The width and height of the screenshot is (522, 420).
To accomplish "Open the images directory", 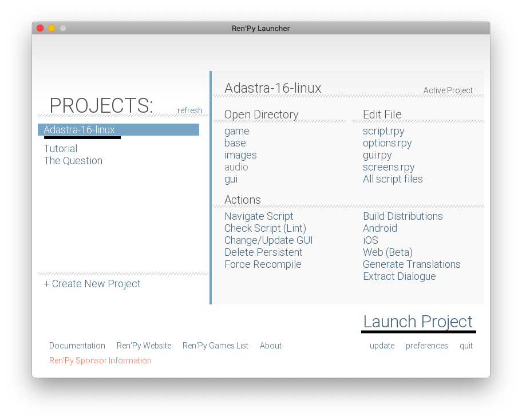I will (240, 155).
